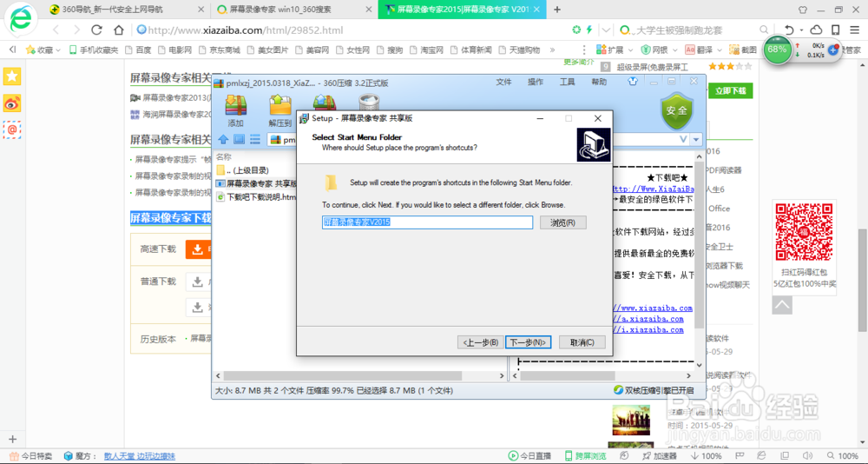The height and width of the screenshot is (464, 868).
Task: Open the mail @ icon in the sidebar
Action: tap(12, 129)
